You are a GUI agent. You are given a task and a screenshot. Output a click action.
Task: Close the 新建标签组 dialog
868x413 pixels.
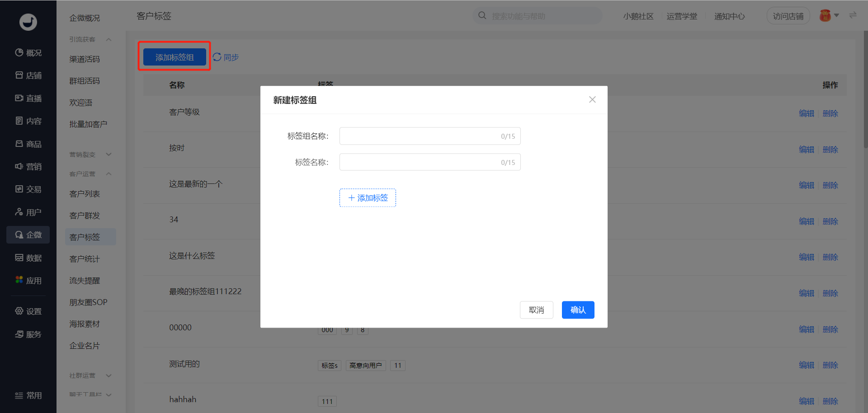[x=592, y=99]
